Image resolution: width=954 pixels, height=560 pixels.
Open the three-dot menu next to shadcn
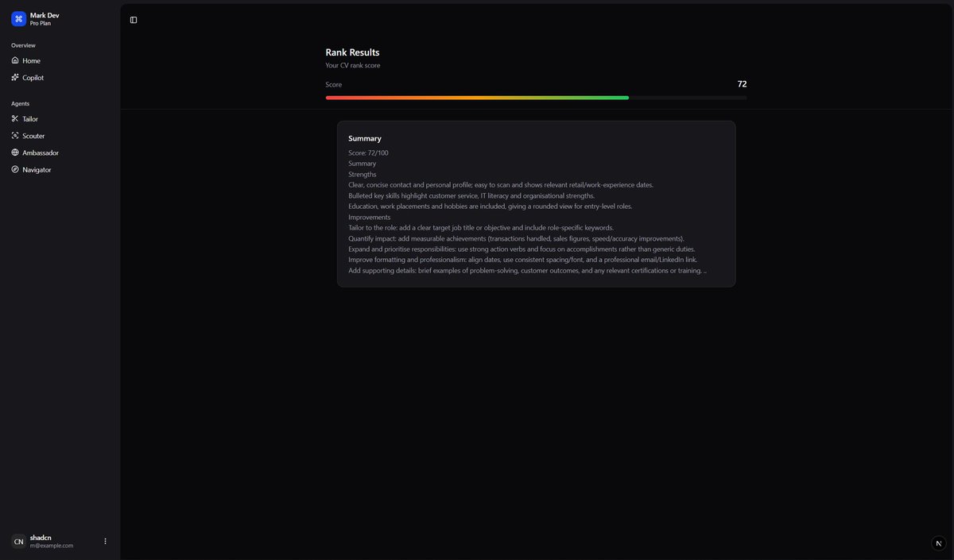105,541
